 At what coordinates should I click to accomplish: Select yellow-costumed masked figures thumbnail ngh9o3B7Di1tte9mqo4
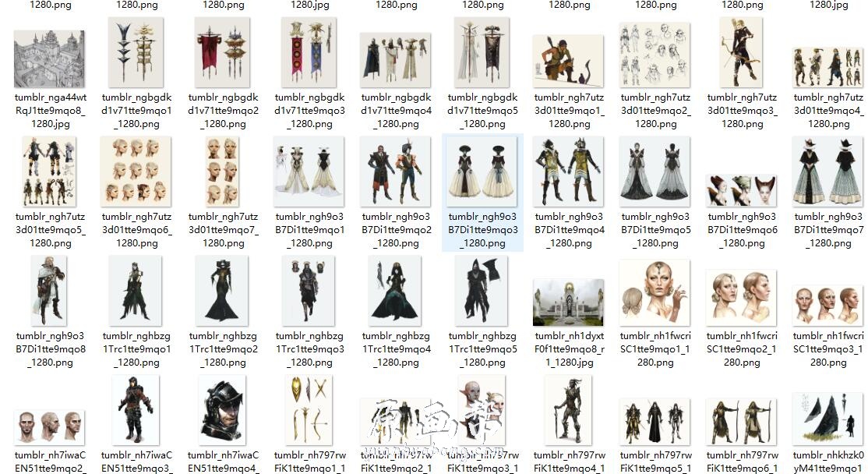tap(569, 172)
